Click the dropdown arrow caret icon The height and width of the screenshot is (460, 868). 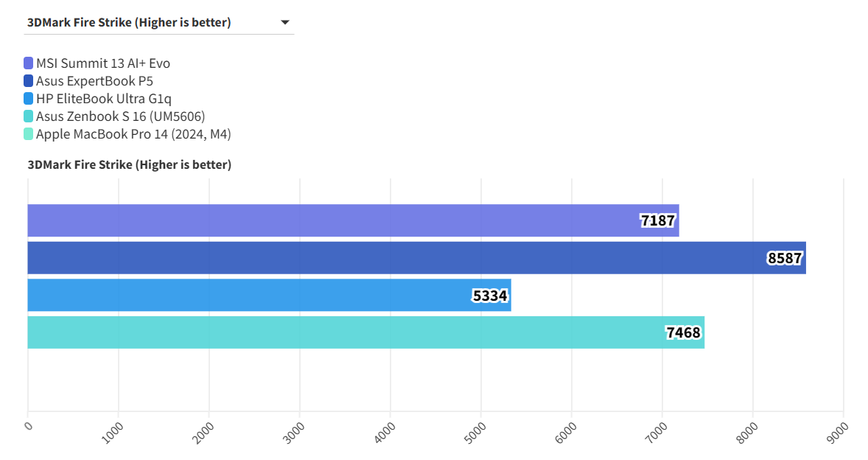(285, 23)
